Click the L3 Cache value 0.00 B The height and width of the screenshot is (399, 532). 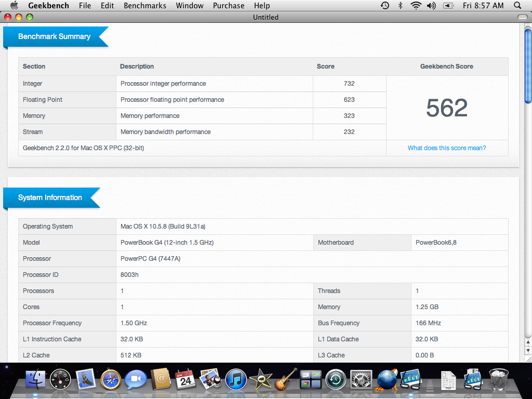424,355
